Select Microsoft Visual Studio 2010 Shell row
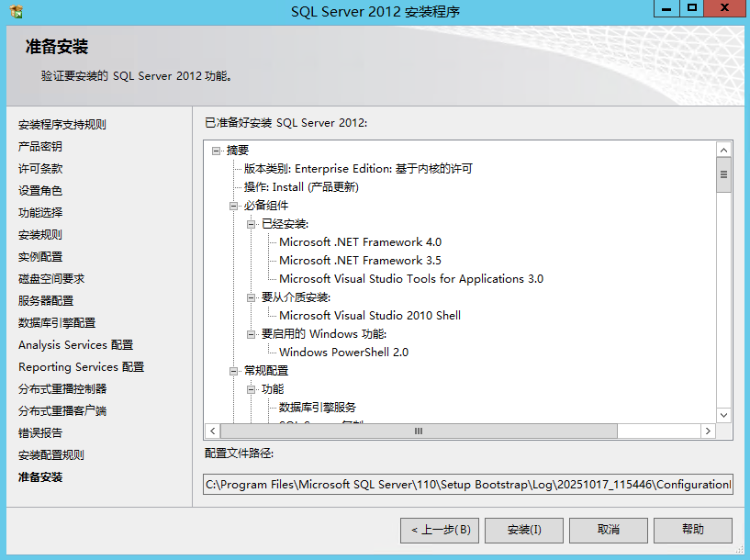 370,316
